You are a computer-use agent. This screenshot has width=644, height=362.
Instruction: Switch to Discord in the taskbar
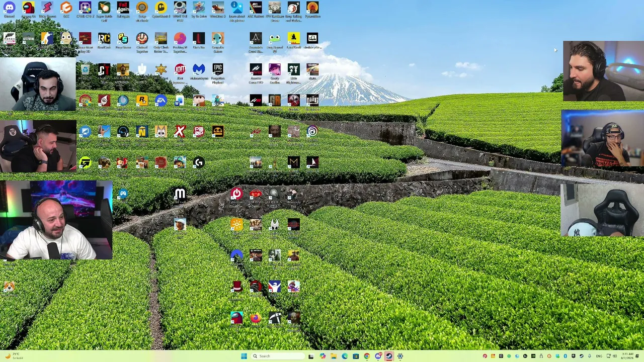(378, 356)
